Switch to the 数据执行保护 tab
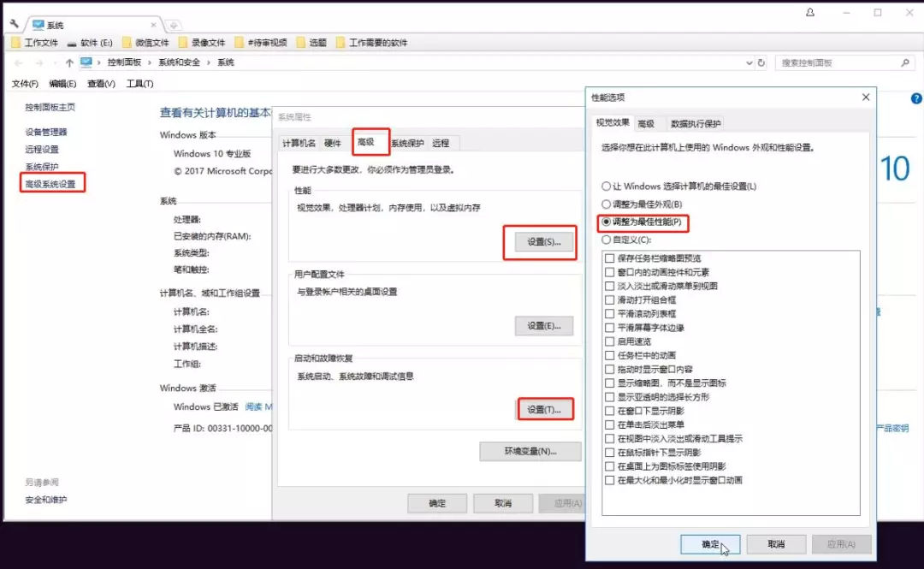This screenshot has height=569, width=924. point(695,123)
